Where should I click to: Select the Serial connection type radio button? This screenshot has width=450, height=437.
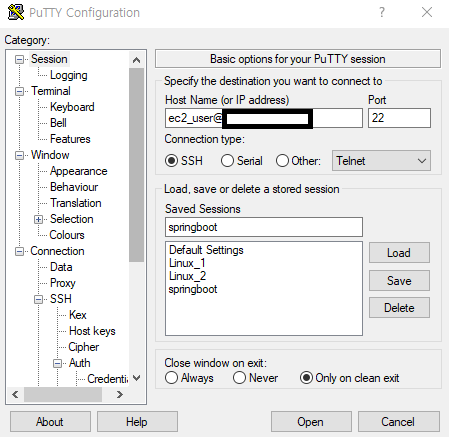click(x=227, y=161)
